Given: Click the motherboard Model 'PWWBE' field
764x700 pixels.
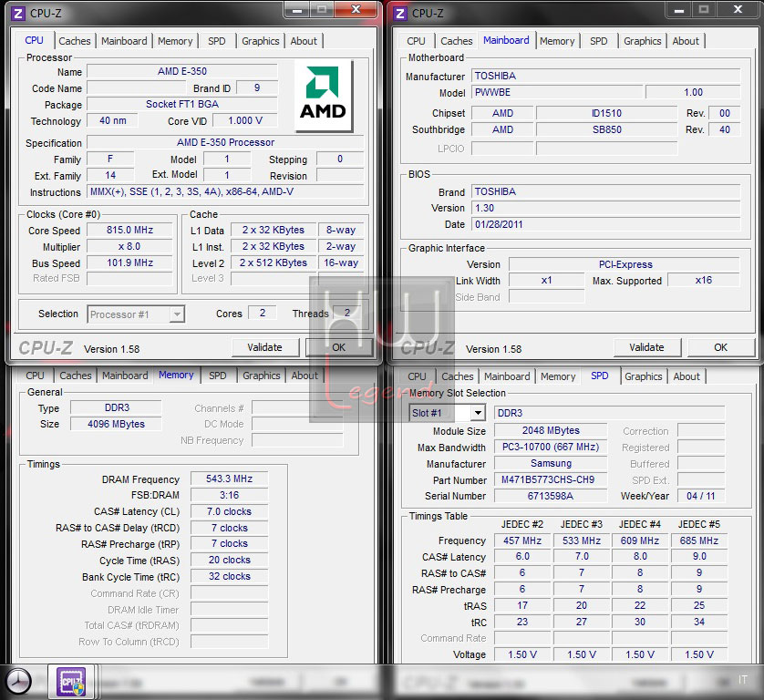Looking at the screenshot, I should 557,92.
